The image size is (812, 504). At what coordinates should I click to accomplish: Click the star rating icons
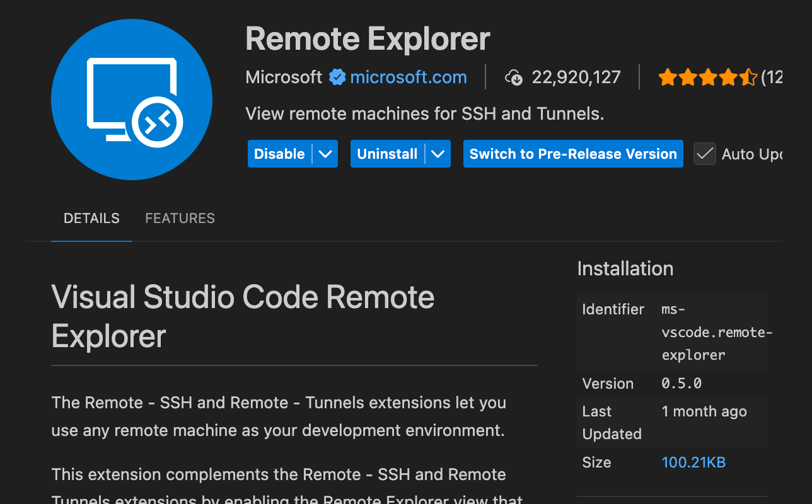(x=707, y=77)
